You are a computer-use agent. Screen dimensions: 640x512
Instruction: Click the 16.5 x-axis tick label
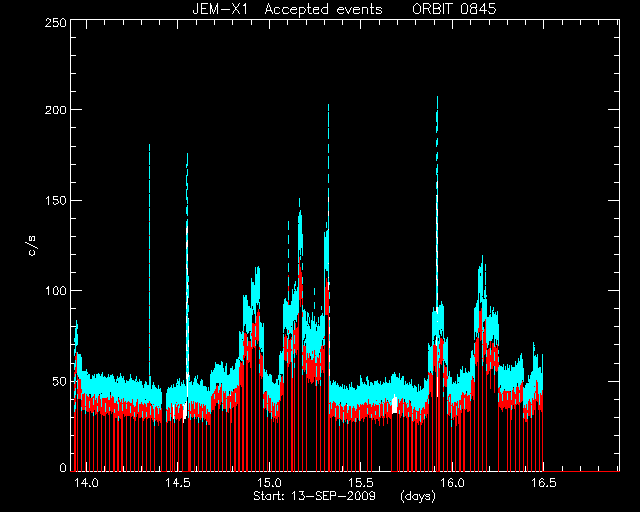click(544, 483)
